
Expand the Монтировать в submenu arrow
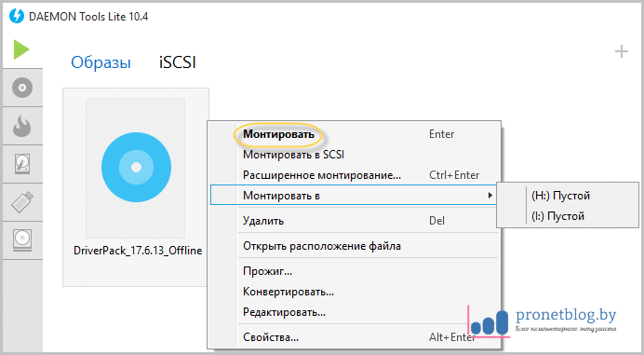490,196
